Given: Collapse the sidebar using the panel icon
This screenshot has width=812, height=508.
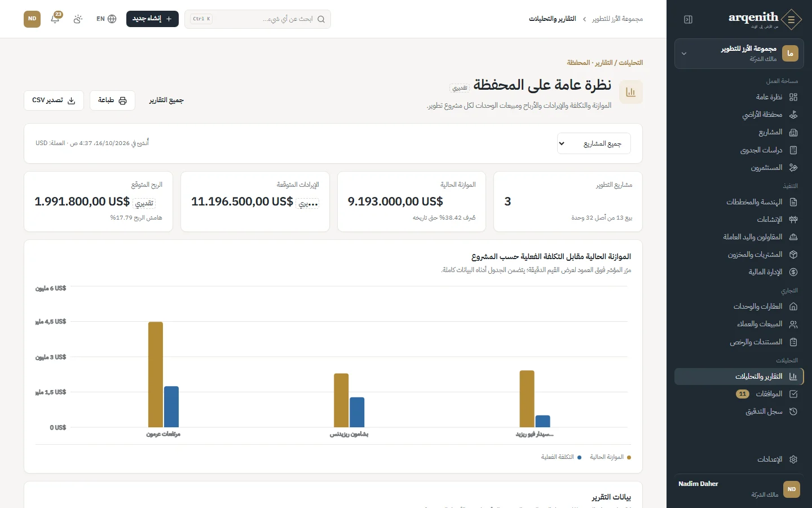Looking at the screenshot, I should (x=688, y=20).
